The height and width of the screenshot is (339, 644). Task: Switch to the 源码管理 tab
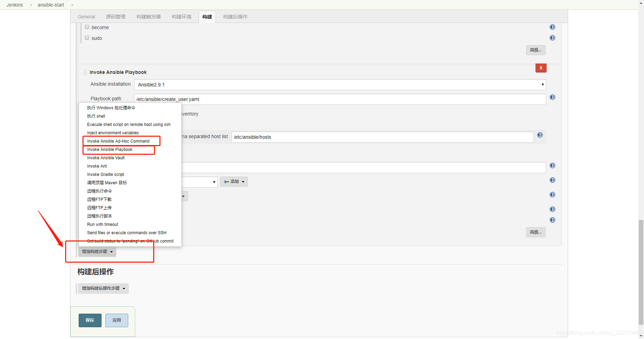(116, 16)
